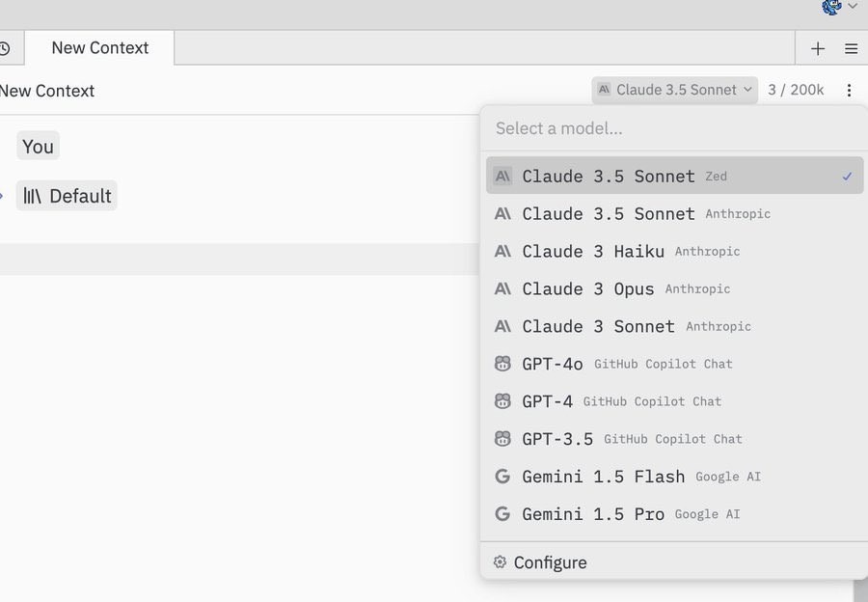Select GPT-3.5 GitHub Copilot Chat
The width and height of the screenshot is (868, 602).
[x=674, y=439]
